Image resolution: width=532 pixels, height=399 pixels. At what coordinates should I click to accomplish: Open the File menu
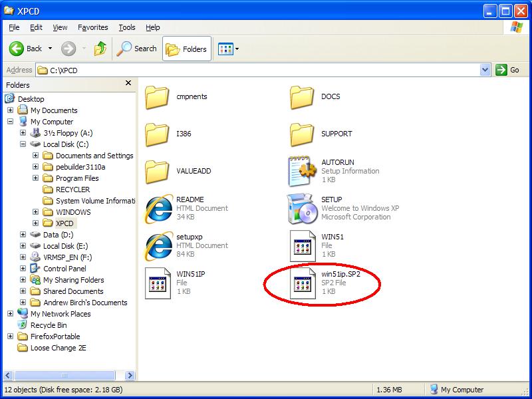point(14,27)
